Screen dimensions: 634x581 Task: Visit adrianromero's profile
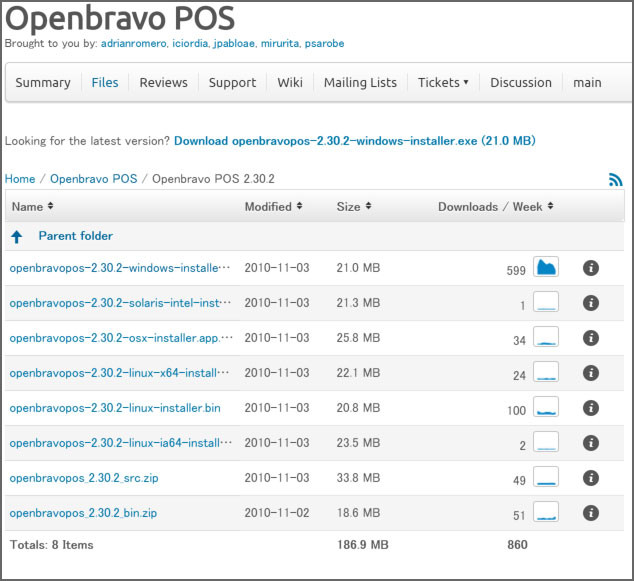click(x=133, y=43)
